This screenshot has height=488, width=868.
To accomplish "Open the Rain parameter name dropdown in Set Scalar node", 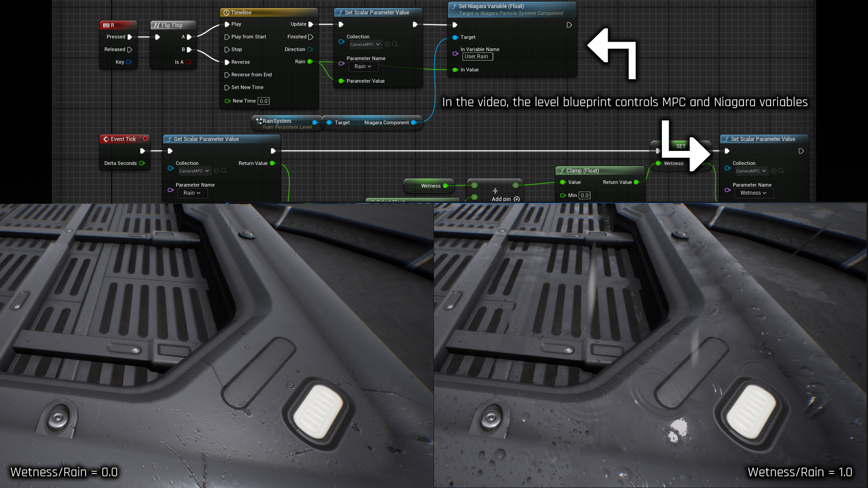I will [x=363, y=66].
